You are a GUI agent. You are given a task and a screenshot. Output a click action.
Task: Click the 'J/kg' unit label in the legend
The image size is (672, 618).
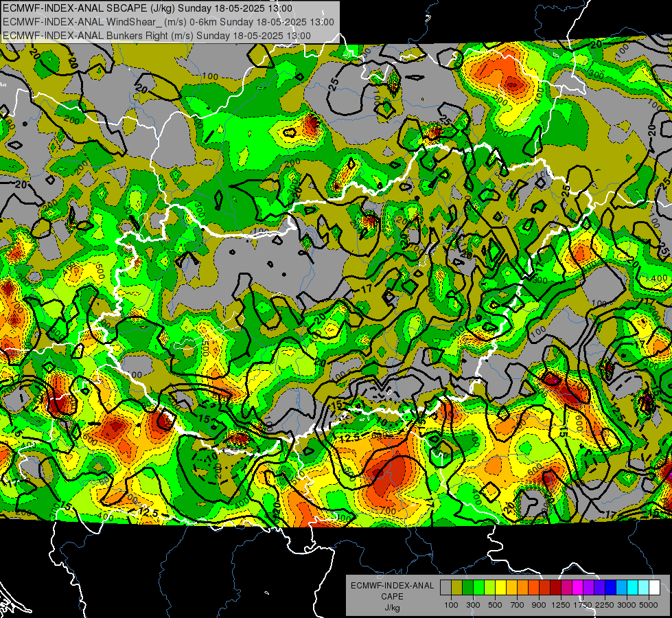click(393, 608)
